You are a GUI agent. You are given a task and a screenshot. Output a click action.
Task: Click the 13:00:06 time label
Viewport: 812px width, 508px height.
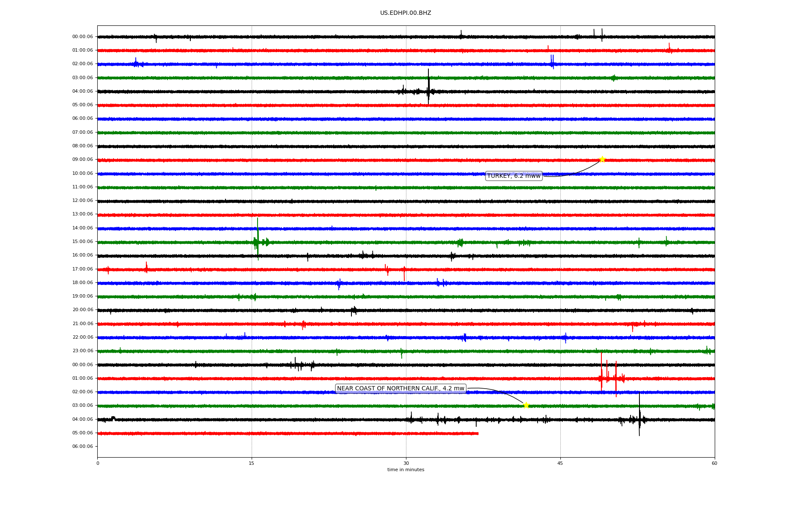(x=82, y=214)
